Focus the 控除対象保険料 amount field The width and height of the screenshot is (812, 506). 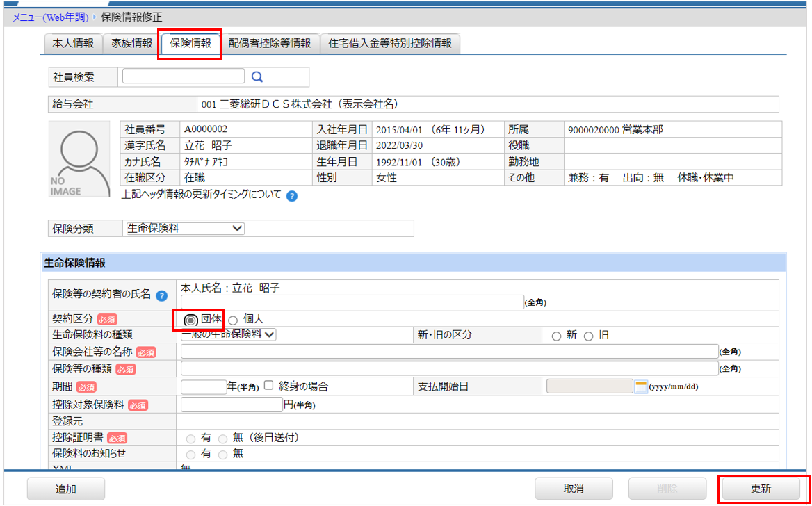(x=232, y=405)
